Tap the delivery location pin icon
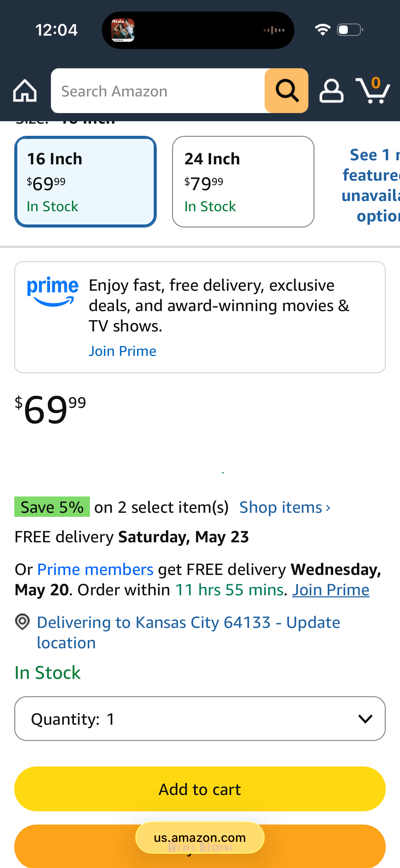 click(22, 622)
